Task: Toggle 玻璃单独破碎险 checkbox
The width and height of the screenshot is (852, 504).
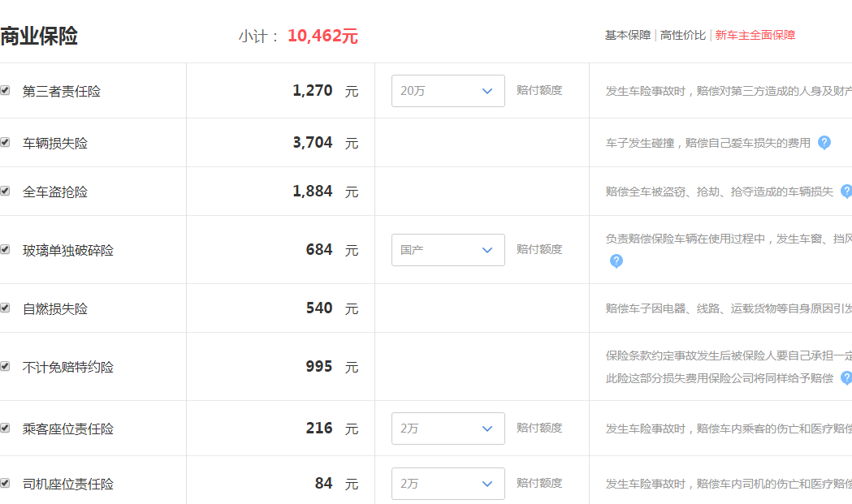Action: click(x=5, y=249)
